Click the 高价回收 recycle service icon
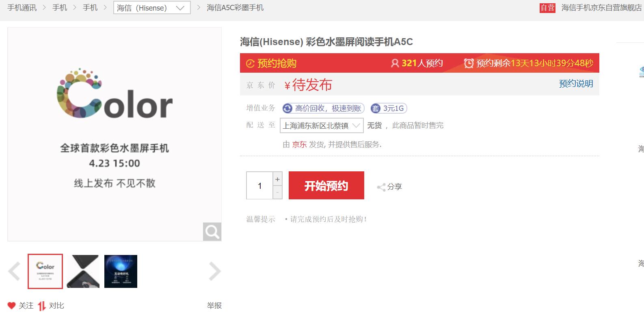644x324 pixels. click(x=287, y=108)
